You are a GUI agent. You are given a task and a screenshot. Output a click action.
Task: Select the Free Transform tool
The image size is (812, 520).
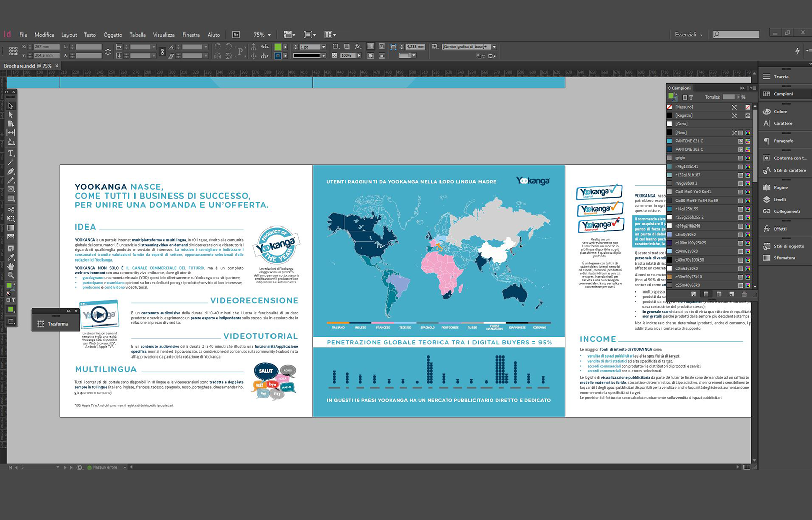(11, 219)
